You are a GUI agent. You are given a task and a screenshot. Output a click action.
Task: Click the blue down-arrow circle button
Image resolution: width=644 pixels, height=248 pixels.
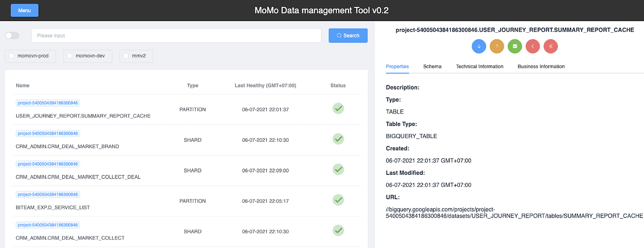[479, 46]
